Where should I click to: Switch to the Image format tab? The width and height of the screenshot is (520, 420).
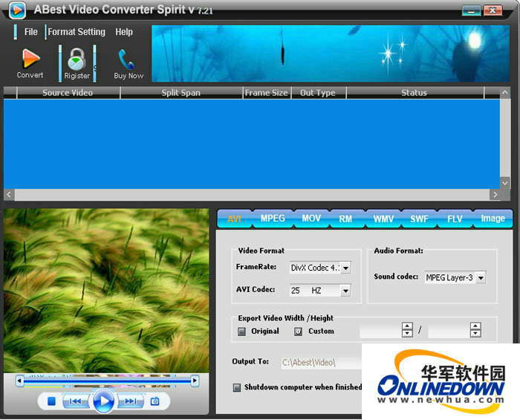493,219
